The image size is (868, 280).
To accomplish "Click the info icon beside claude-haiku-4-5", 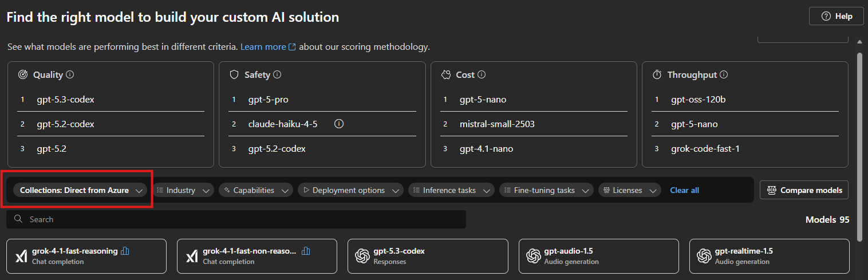I will point(339,124).
